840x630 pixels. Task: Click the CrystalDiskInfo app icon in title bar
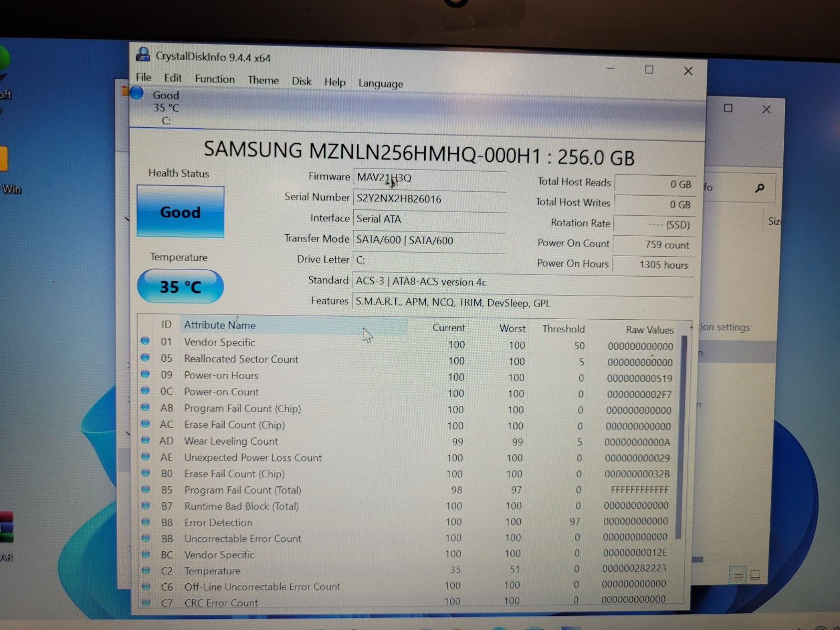[x=143, y=55]
